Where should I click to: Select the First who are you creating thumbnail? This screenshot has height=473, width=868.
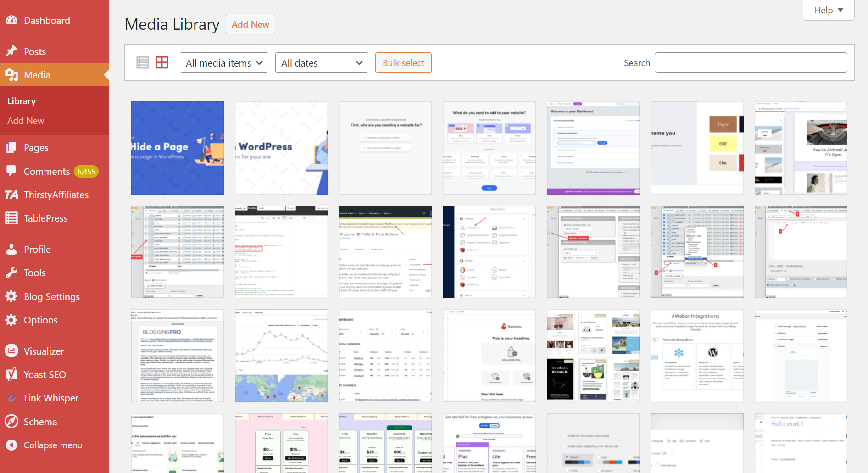[385, 148]
